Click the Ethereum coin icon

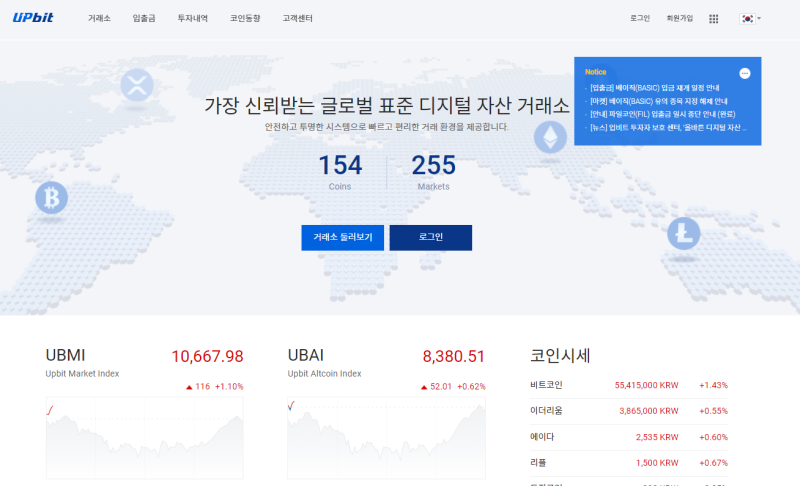550,137
